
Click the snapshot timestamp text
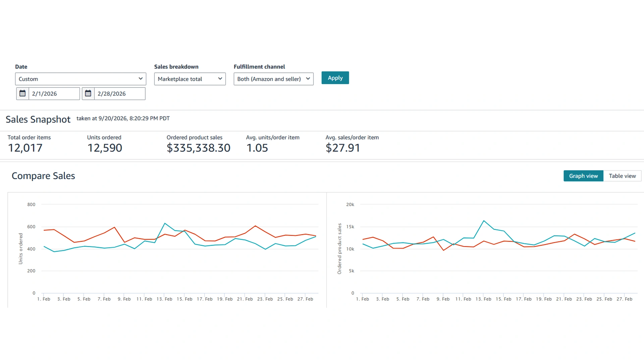point(123,118)
